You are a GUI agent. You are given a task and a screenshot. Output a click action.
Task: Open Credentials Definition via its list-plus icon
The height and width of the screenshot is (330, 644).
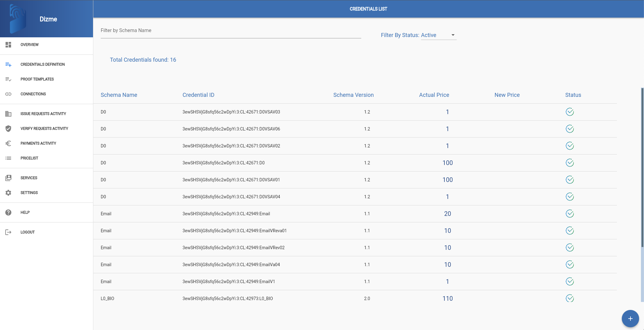click(x=8, y=64)
